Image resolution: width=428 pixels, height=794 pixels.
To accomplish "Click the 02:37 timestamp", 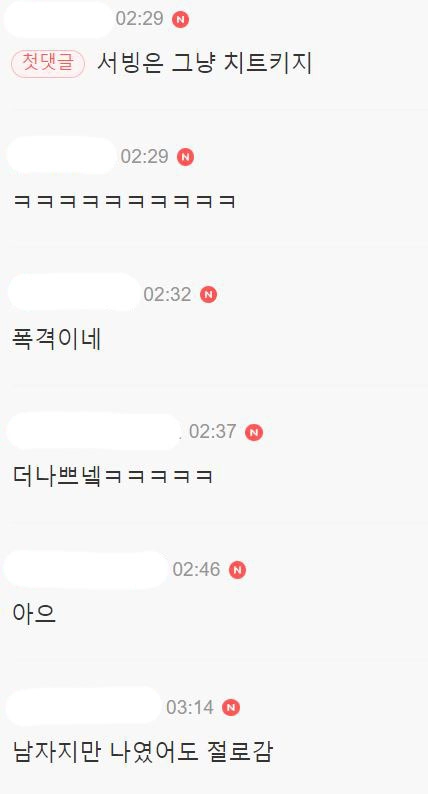I will 213,432.
